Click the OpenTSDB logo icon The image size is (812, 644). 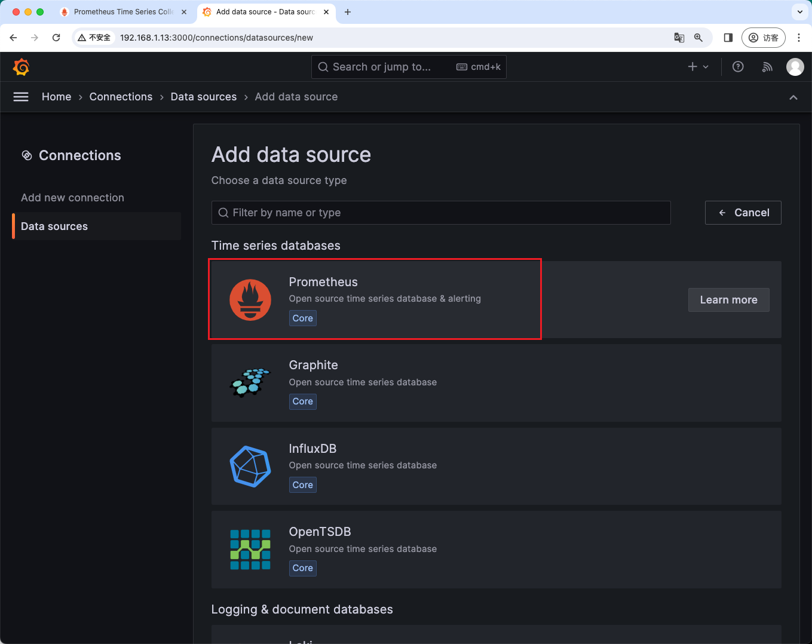250,550
